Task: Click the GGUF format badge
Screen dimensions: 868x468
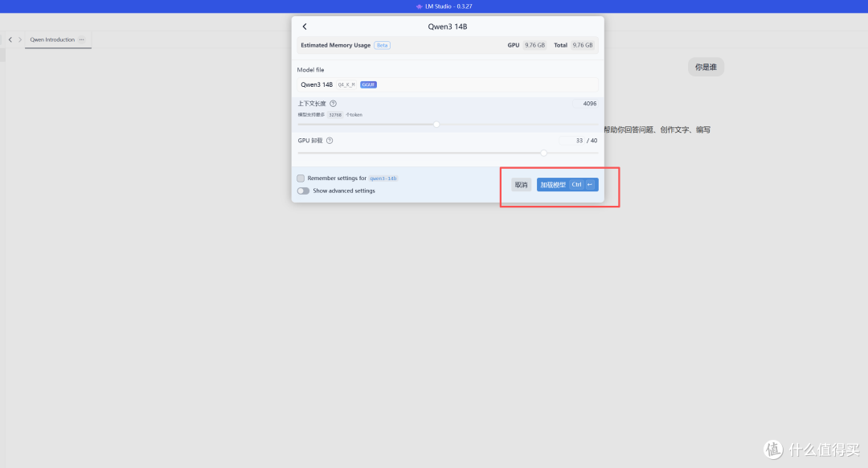Action: coord(368,84)
